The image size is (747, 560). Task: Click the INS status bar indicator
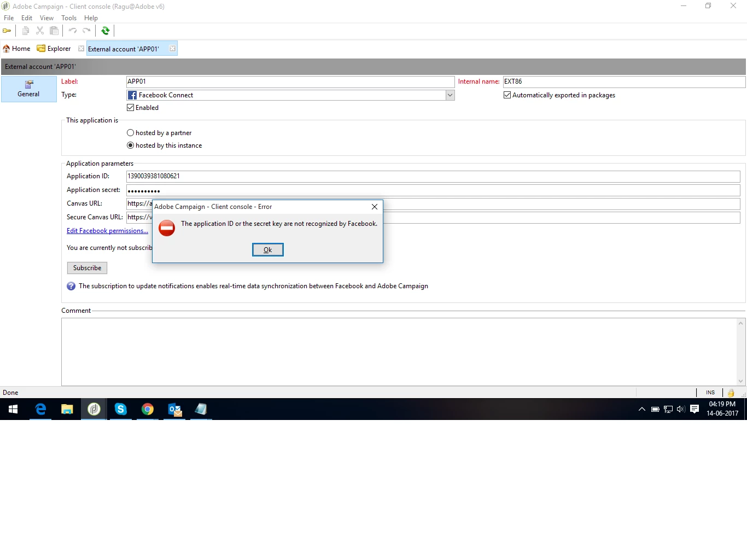(x=710, y=393)
